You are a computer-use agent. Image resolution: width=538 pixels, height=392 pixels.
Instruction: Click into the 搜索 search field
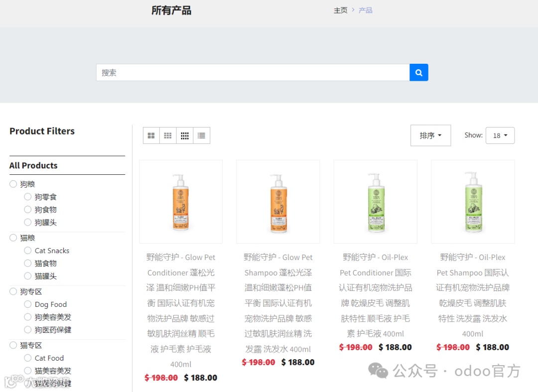coord(253,72)
